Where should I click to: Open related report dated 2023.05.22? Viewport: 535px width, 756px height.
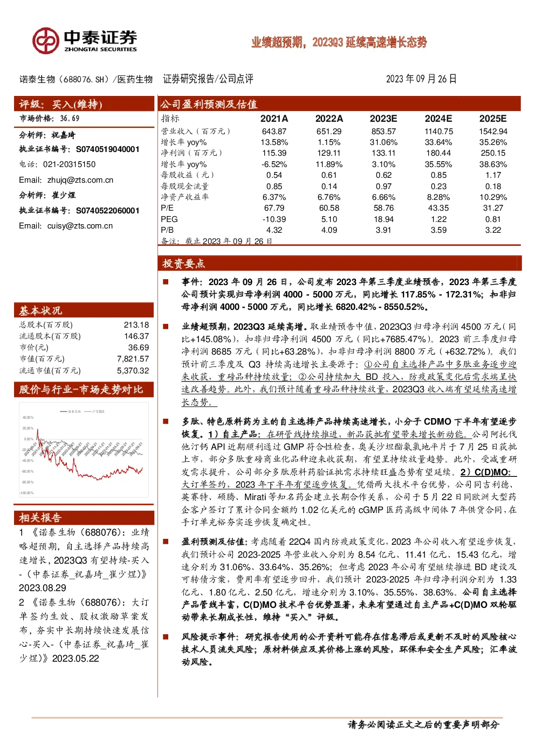pyautogui.click(x=84, y=630)
